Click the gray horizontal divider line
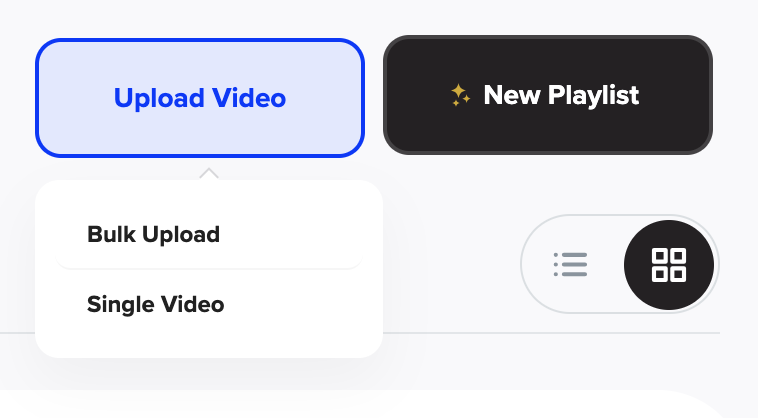Viewport: 758px width, 418px height. click(x=551, y=333)
